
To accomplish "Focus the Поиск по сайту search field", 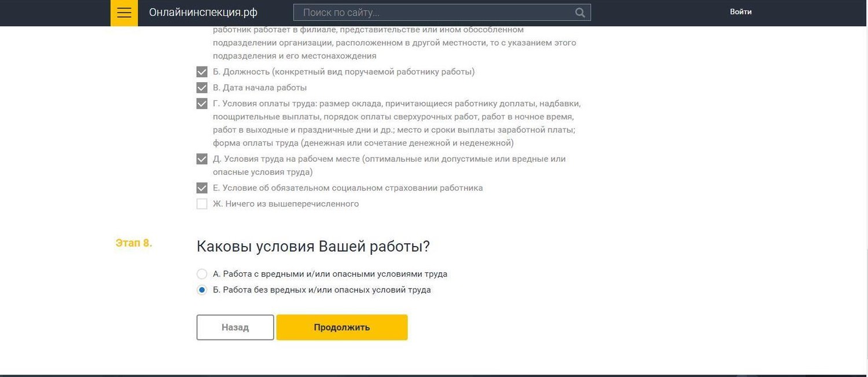I will coord(442,13).
